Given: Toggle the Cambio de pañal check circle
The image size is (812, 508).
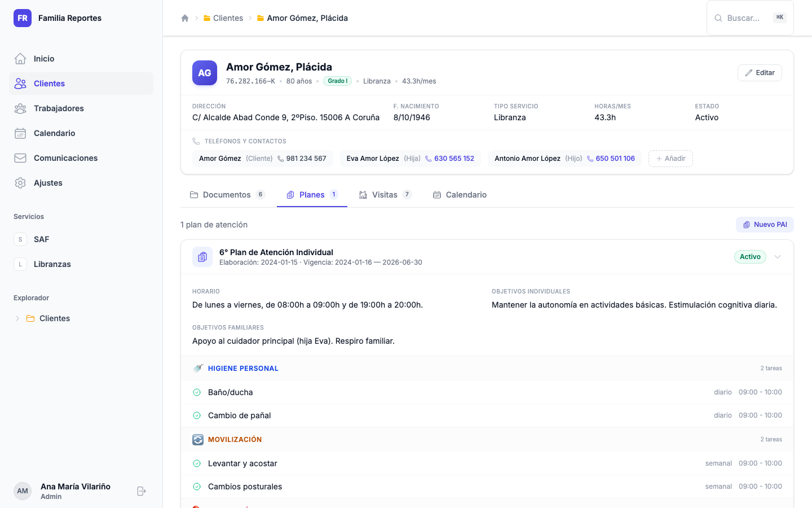Looking at the screenshot, I should [x=197, y=415].
